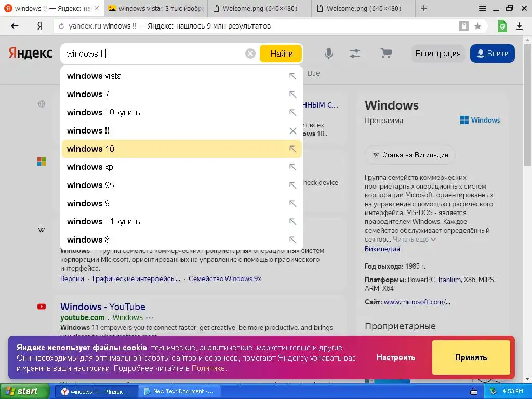The height and width of the screenshot is (399, 532).
Task: Fill in 'windows 95' with its arrow icon
Action: [292, 185]
